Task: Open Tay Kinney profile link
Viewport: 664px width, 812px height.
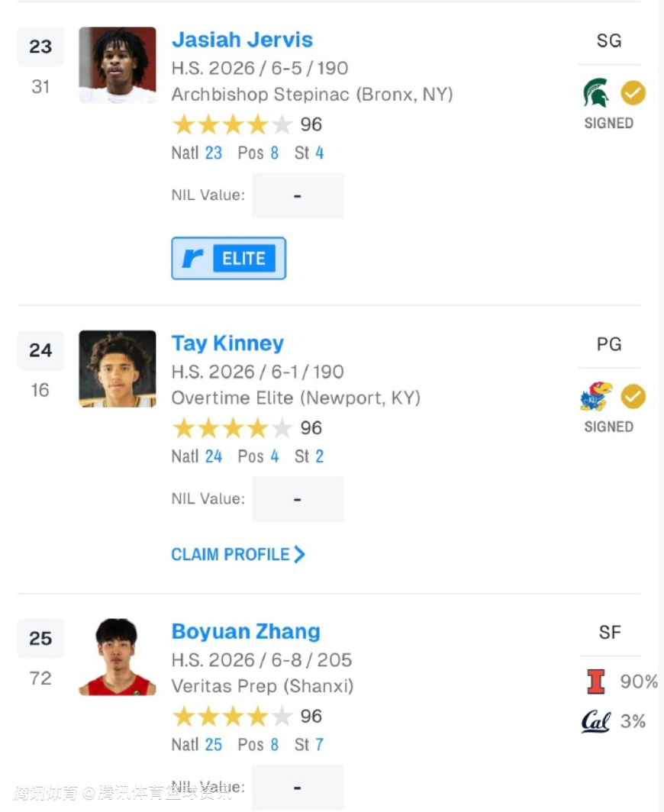Action: coord(227,343)
